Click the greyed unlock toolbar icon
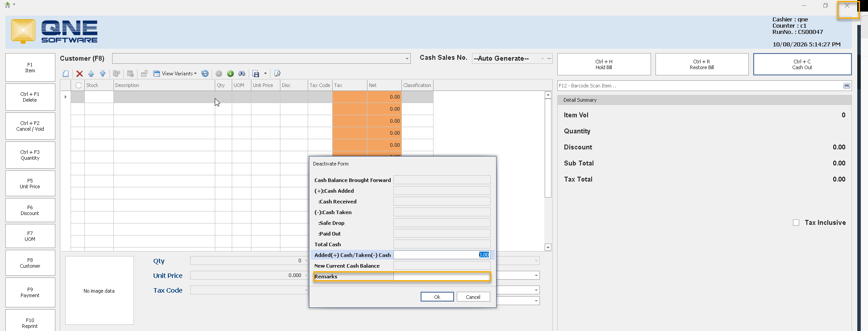The height and width of the screenshot is (331, 868). point(144,74)
